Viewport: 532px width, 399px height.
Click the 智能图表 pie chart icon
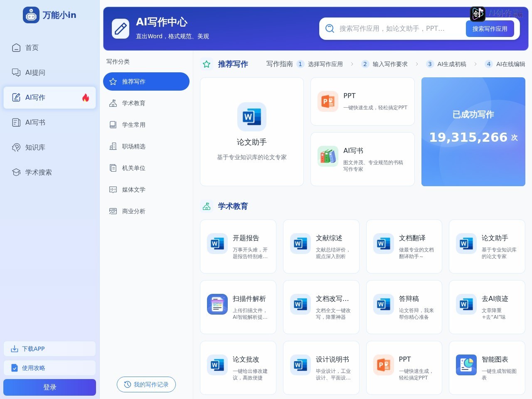466,365
